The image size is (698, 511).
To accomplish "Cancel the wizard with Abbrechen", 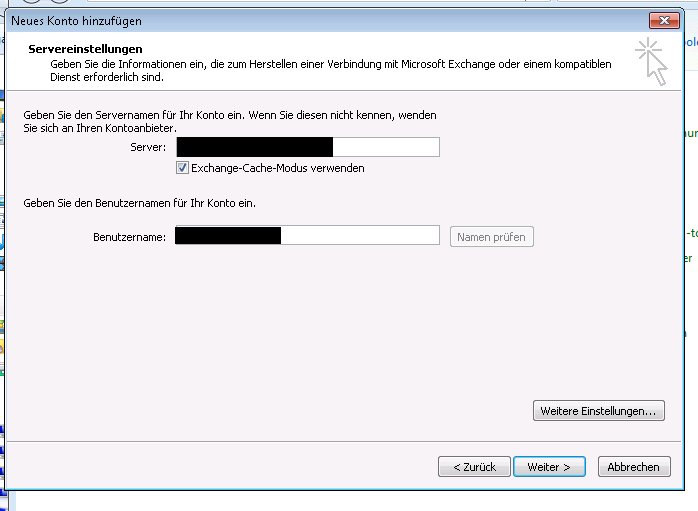I will [x=634, y=466].
